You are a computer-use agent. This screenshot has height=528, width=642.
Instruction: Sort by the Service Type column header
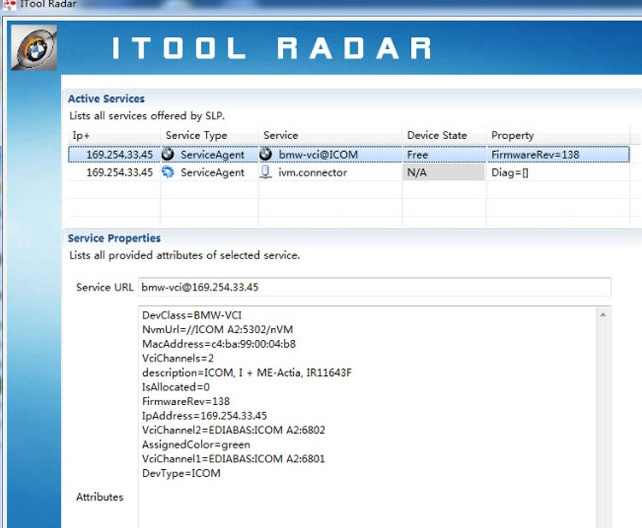(x=196, y=135)
